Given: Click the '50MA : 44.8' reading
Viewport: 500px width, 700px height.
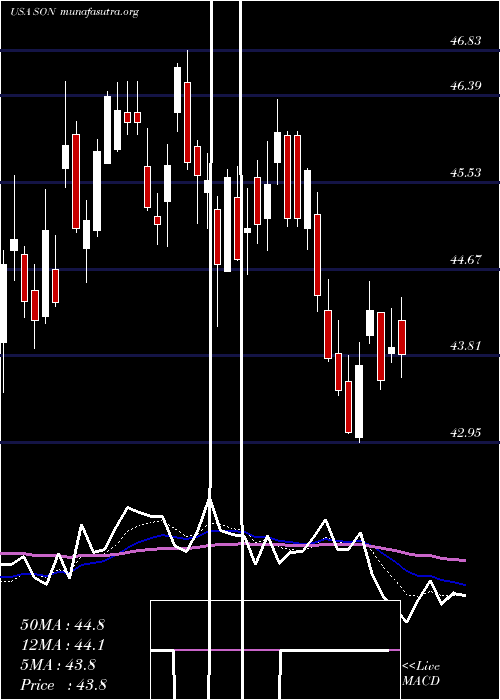Looking at the screenshot, I should point(62,625).
